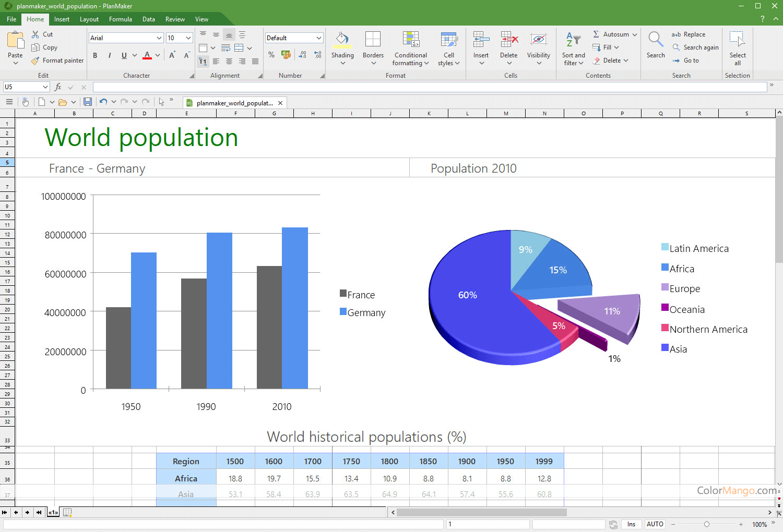Adjust the zoom slider in status bar
This screenshot has width=783, height=532.
click(707, 524)
